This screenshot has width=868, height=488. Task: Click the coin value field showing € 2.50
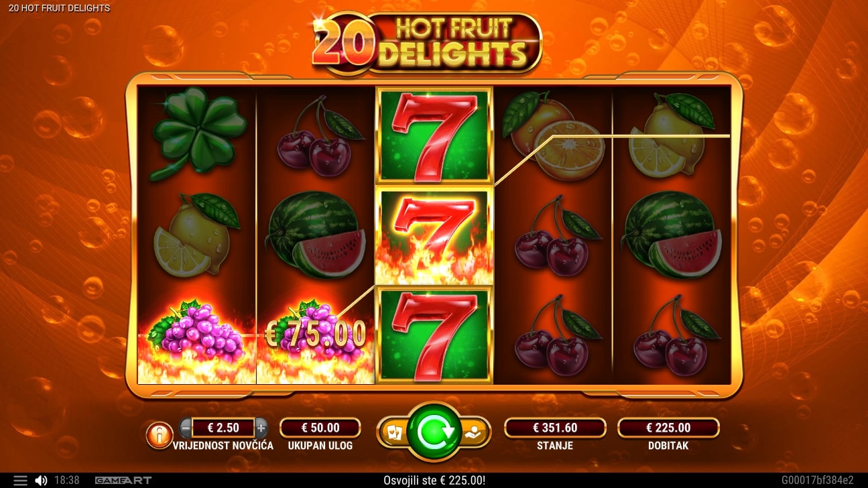[x=223, y=428]
